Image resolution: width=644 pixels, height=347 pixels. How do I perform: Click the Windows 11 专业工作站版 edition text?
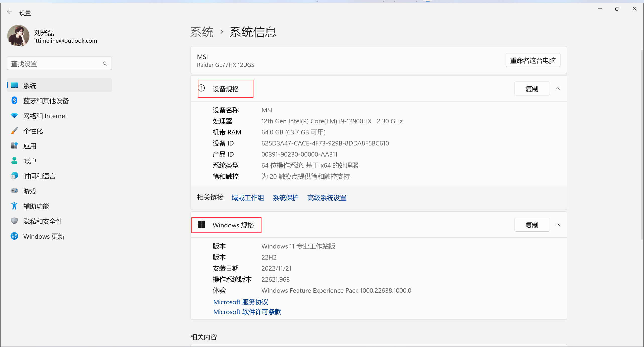pyautogui.click(x=298, y=246)
